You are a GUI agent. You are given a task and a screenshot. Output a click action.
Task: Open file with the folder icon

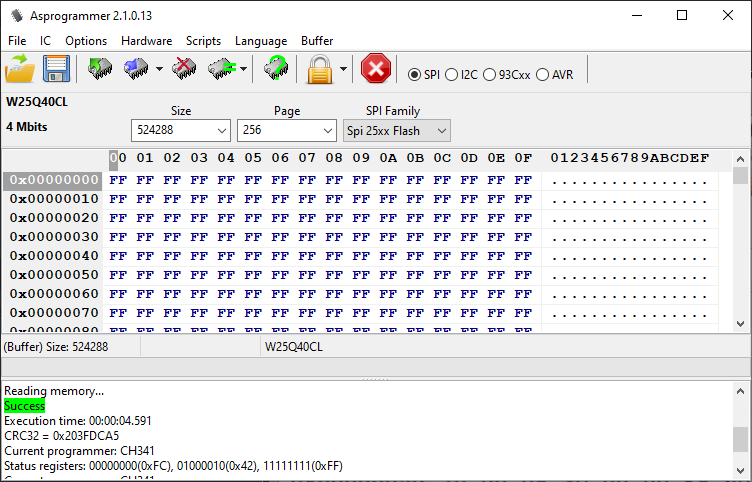click(20, 70)
